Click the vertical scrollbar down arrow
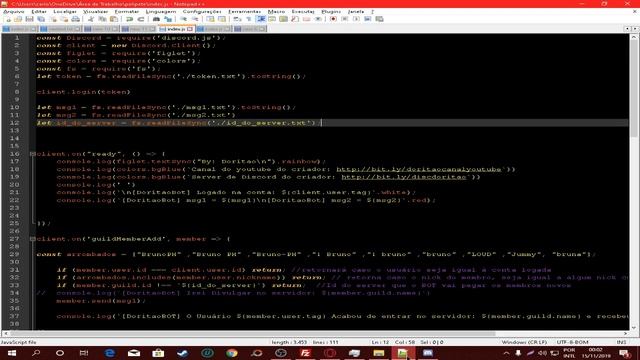640x360 pixels. (x=633, y=327)
